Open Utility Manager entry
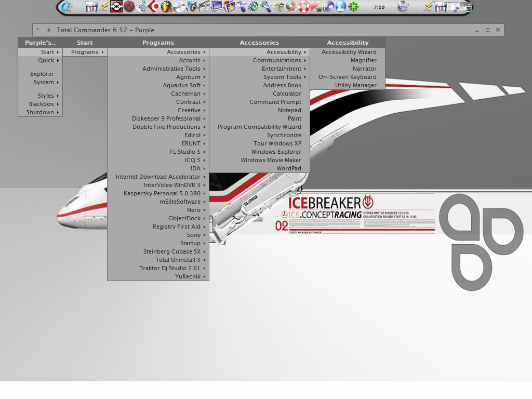This screenshot has height=399, width=532. [348, 86]
